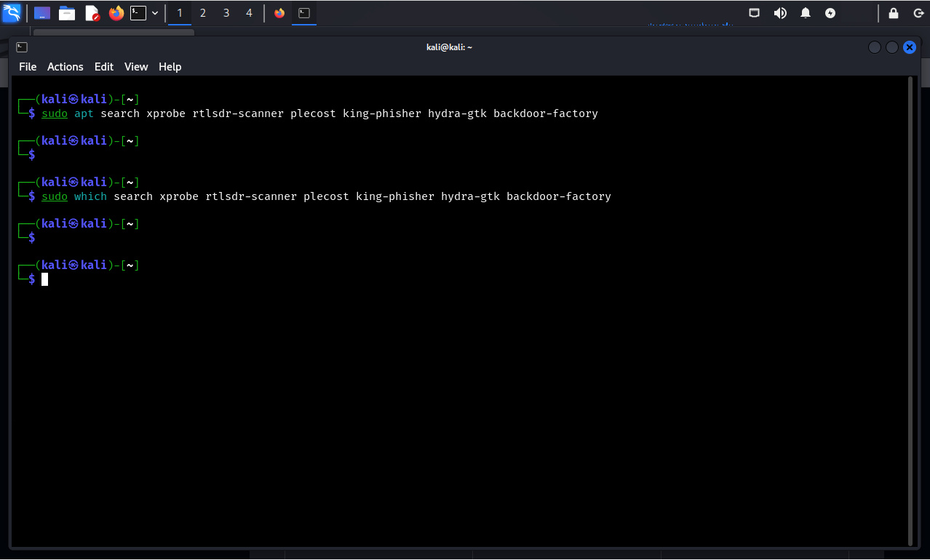Switch to workspace 4

click(x=249, y=13)
